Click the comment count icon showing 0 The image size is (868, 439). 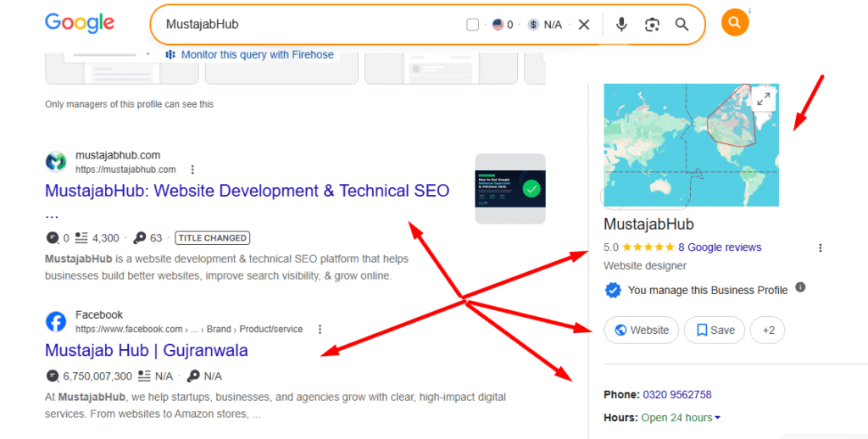[52, 238]
